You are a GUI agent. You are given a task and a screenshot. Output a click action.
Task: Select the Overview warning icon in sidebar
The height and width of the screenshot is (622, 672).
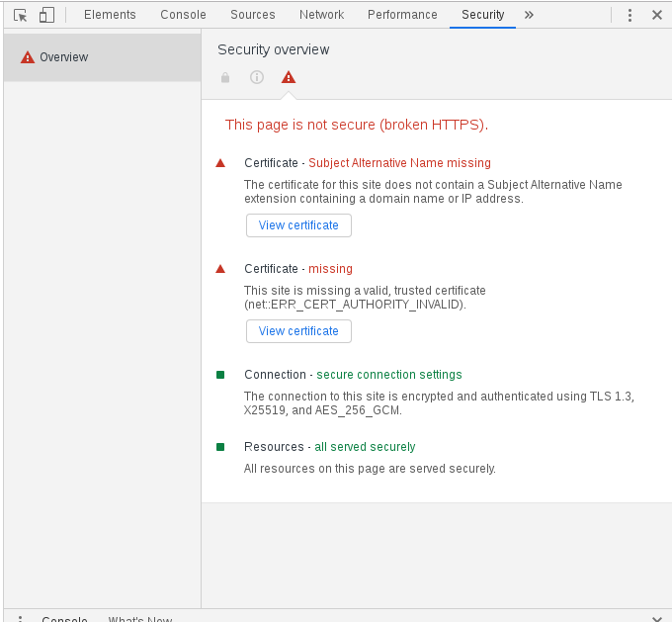(x=28, y=57)
